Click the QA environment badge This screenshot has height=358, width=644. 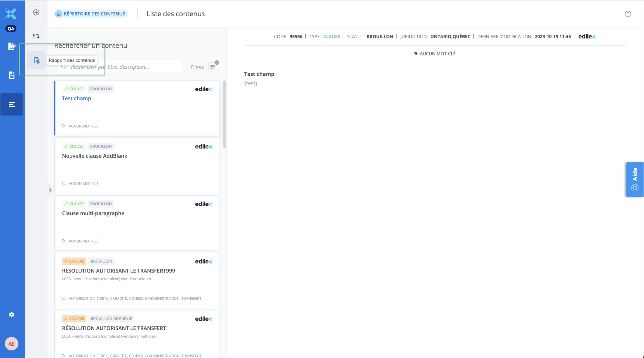tap(11, 29)
